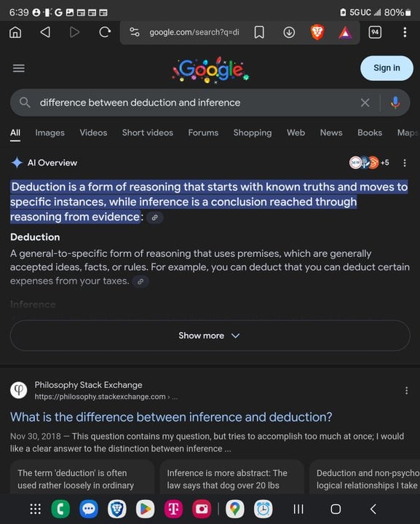Switch to the Forums tab
Image resolution: width=420 pixels, height=524 pixels.
pos(203,132)
